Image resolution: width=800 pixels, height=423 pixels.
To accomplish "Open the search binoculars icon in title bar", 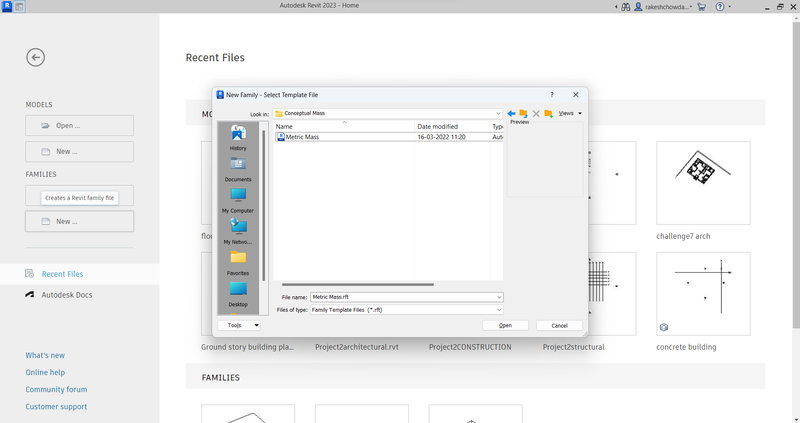I will point(626,7).
